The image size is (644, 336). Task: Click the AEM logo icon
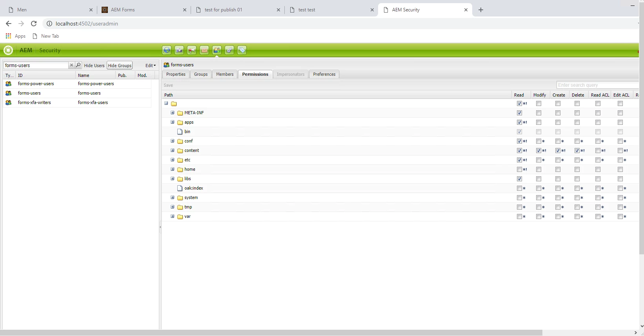pyautogui.click(x=8, y=50)
